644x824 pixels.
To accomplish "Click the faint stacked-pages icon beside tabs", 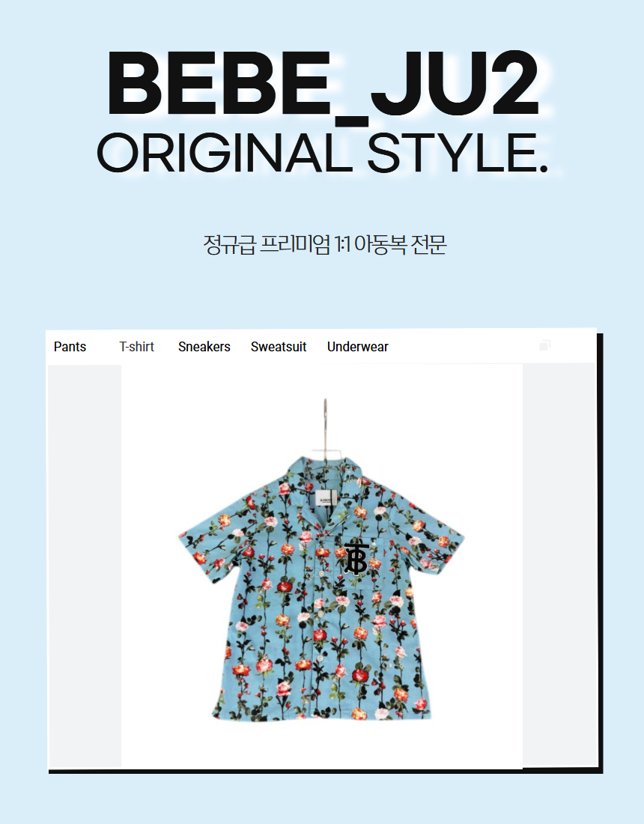I will point(544,345).
